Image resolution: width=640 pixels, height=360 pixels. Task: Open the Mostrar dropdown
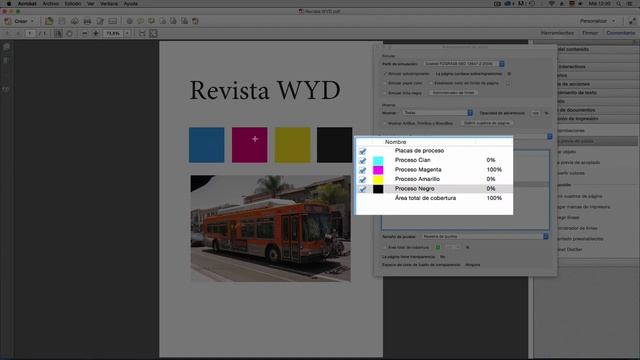click(x=438, y=113)
